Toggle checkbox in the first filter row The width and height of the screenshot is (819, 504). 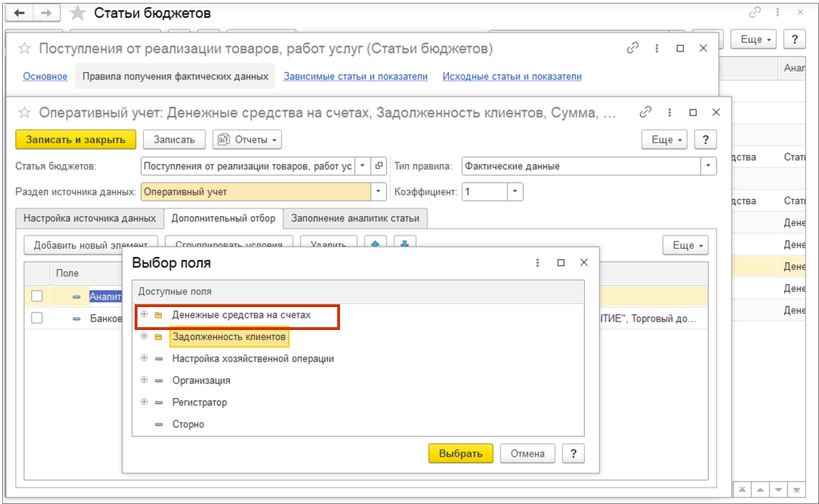(37, 296)
